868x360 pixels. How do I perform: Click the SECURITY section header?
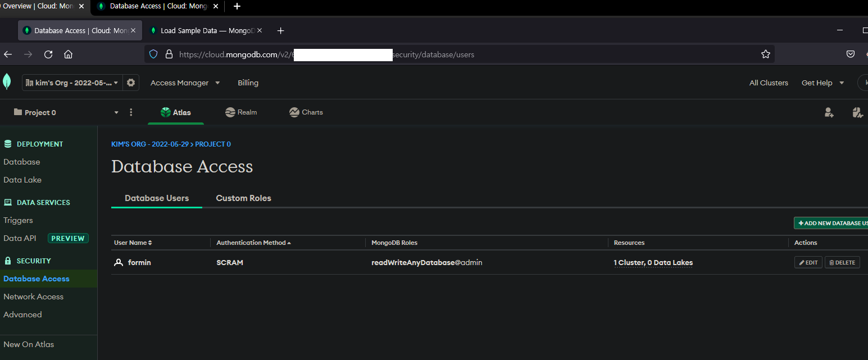[34, 261]
